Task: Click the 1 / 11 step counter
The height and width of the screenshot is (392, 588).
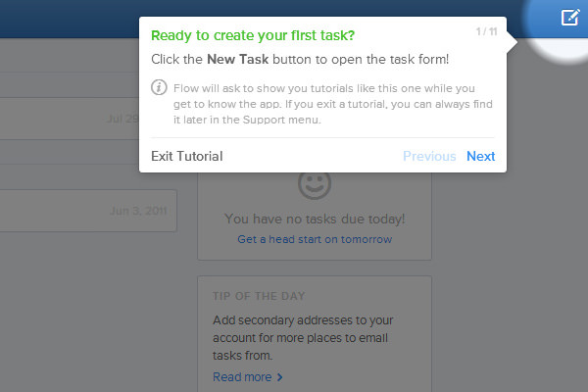Action: coord(486,31)
